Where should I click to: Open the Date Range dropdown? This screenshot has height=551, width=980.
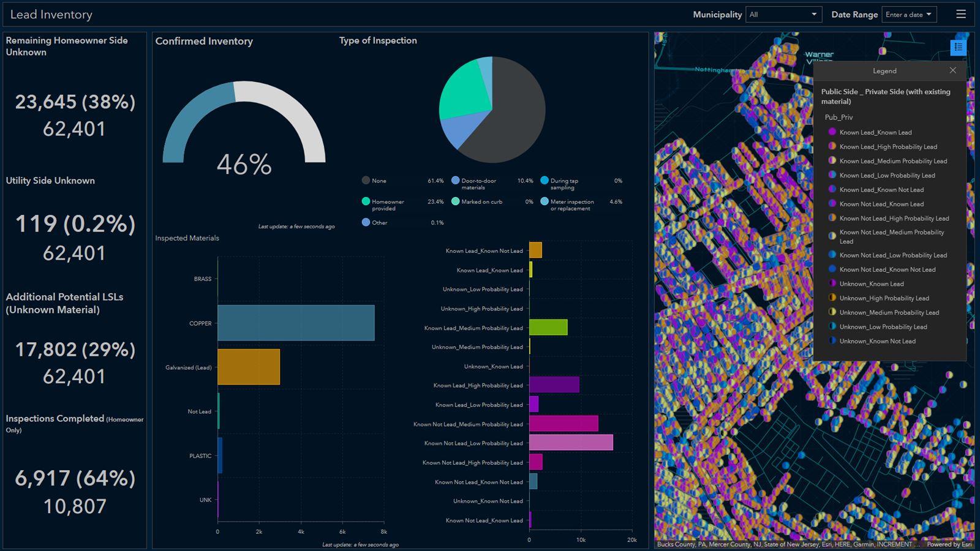[909, 15]
